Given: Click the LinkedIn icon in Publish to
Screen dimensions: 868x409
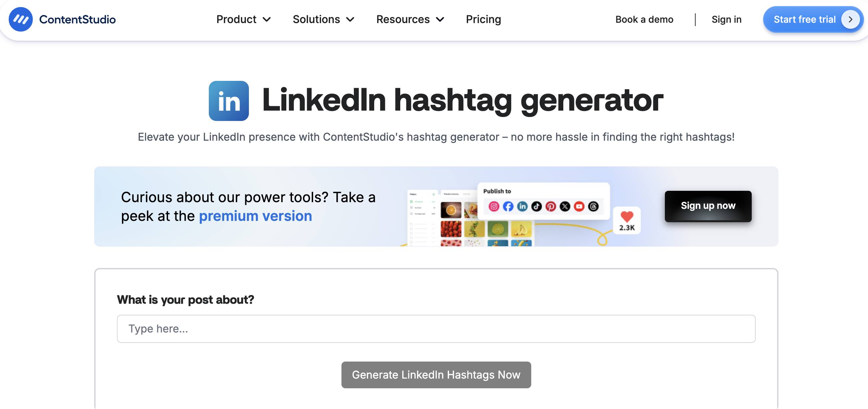Looking at the screenshot, I should point(522,206).
